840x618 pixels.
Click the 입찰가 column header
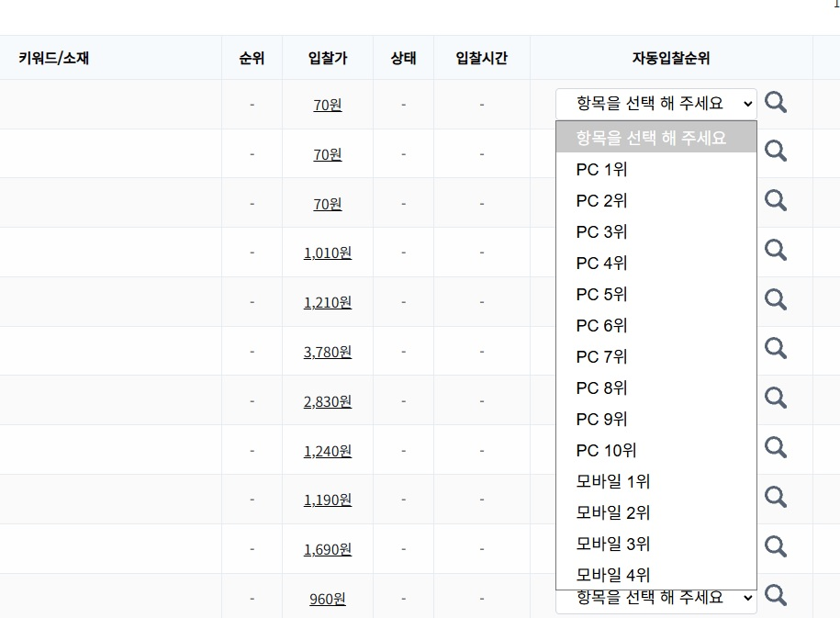coord(327,59)
